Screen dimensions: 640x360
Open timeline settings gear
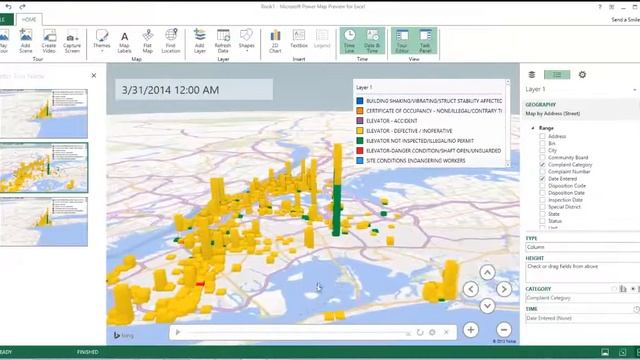click(432, 332)
